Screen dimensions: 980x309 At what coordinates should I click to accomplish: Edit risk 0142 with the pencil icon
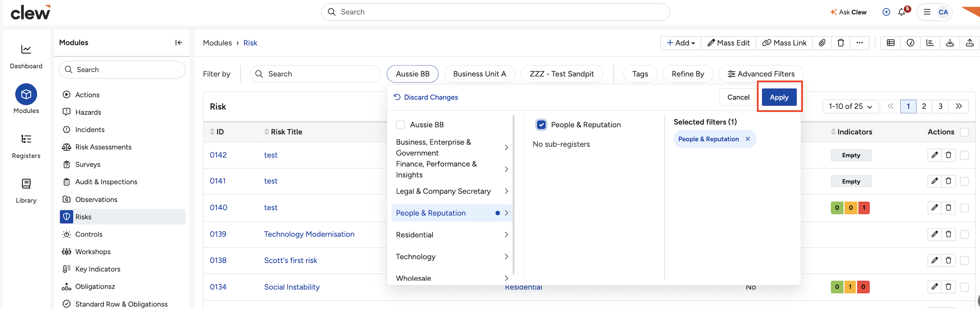[x=935, y=155]
